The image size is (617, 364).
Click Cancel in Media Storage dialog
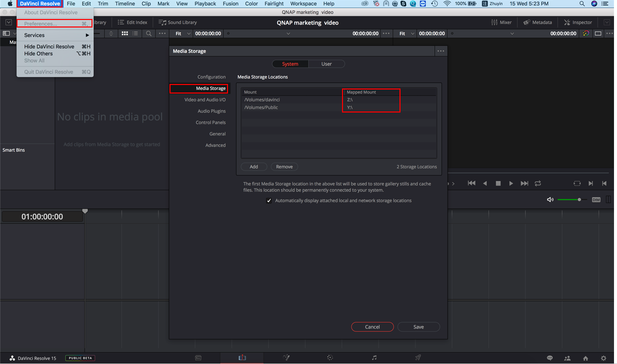coord(372,327)
